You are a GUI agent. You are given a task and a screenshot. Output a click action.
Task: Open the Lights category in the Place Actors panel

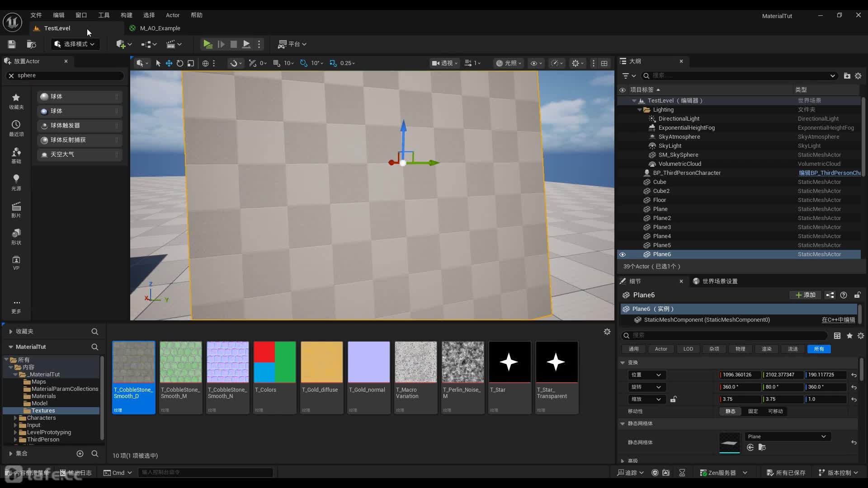(16, 182)
